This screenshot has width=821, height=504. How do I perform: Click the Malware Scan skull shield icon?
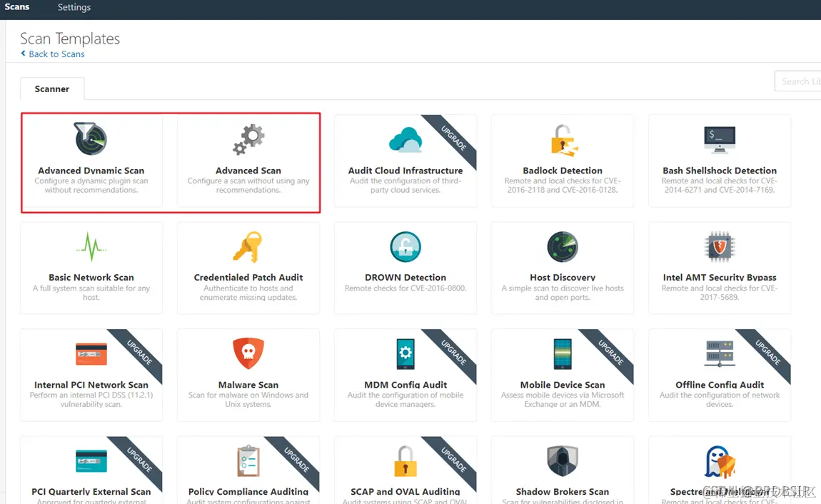point(248,353)
